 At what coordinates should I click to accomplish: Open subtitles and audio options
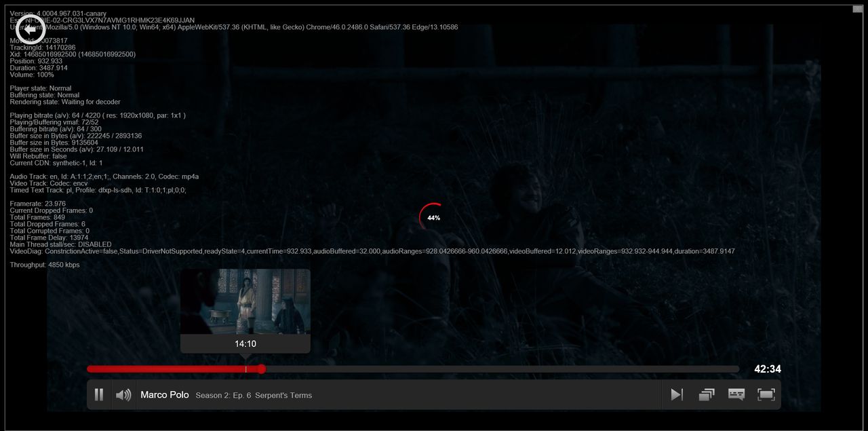736,394
